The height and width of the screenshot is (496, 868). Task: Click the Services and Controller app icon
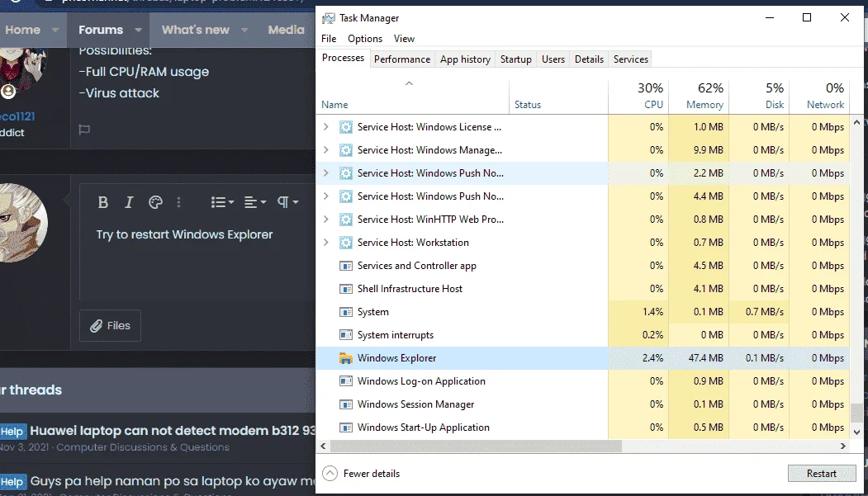tap(345, 266)
